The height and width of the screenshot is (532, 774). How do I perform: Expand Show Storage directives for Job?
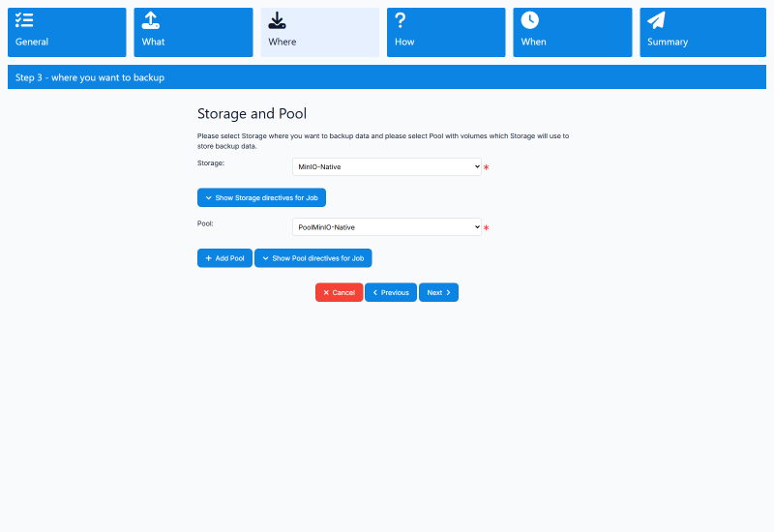(x=261, y=197)
